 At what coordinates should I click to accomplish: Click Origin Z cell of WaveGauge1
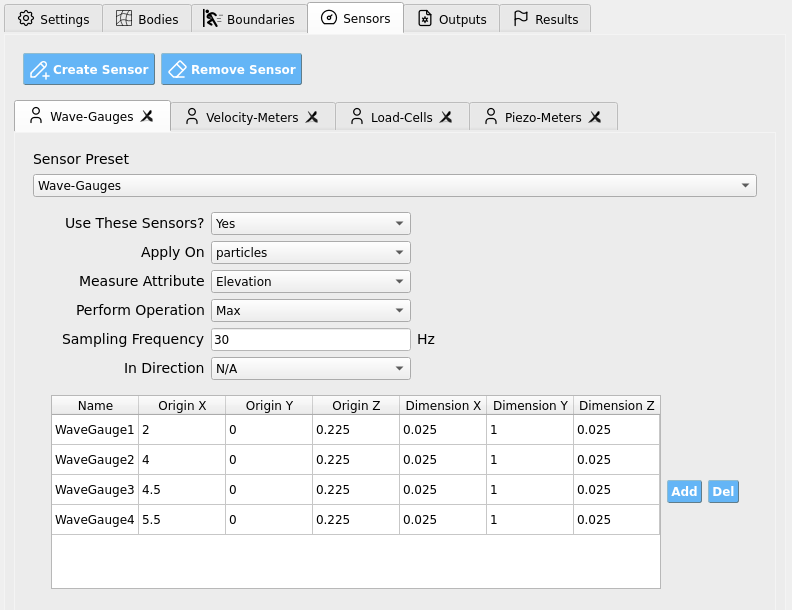pyautogui.click(x=356, y=430)
